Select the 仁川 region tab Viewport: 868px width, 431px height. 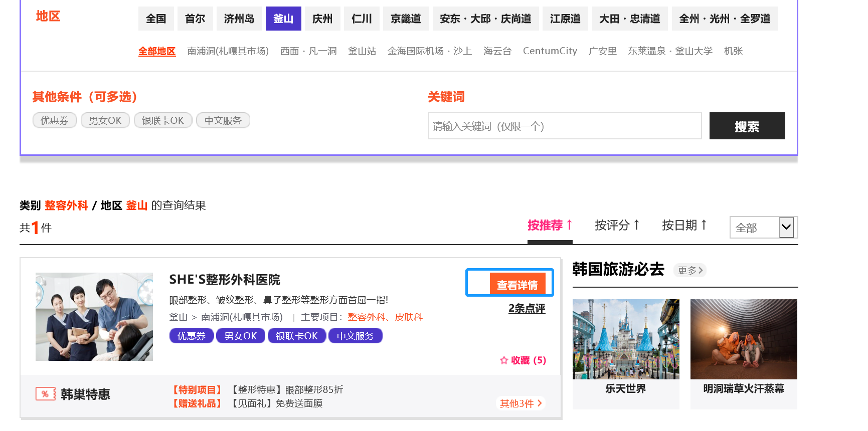point(362,19)
